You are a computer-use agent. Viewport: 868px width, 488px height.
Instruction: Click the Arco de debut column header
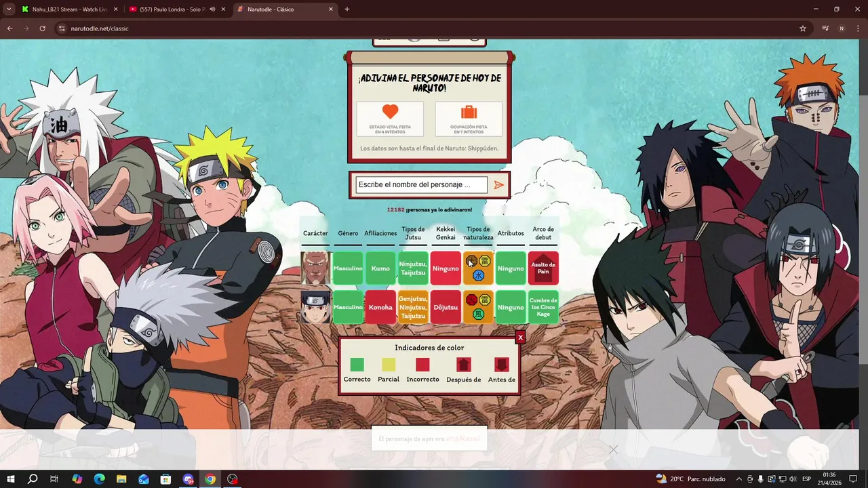(x=543, y=233)
